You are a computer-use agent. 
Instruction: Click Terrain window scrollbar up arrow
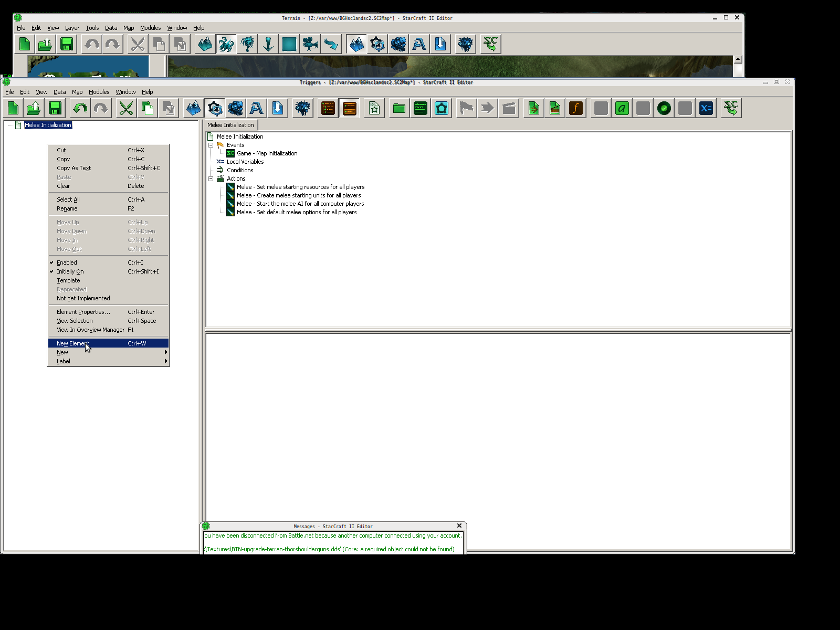[738, 59]
